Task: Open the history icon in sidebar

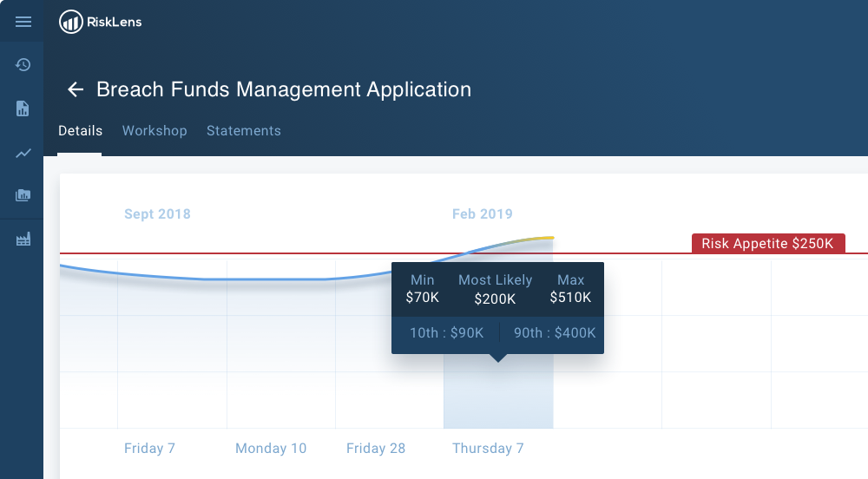Action: (x=23, y=64)
